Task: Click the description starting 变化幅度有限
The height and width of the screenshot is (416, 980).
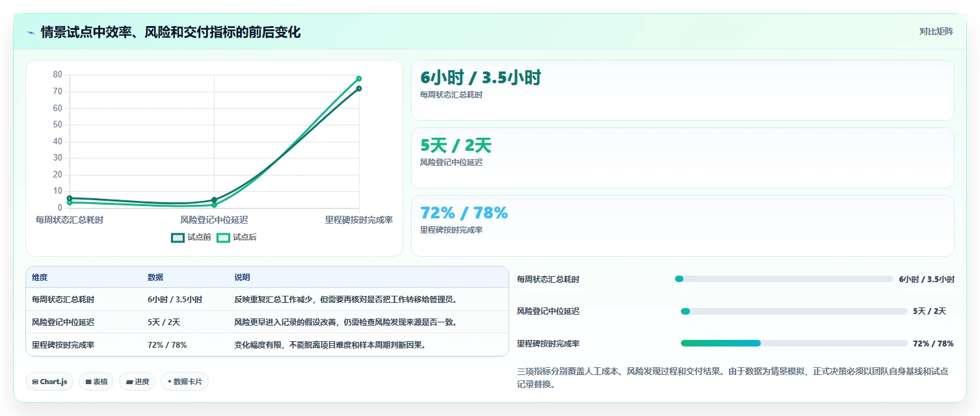Action: (x=330, y=345)
